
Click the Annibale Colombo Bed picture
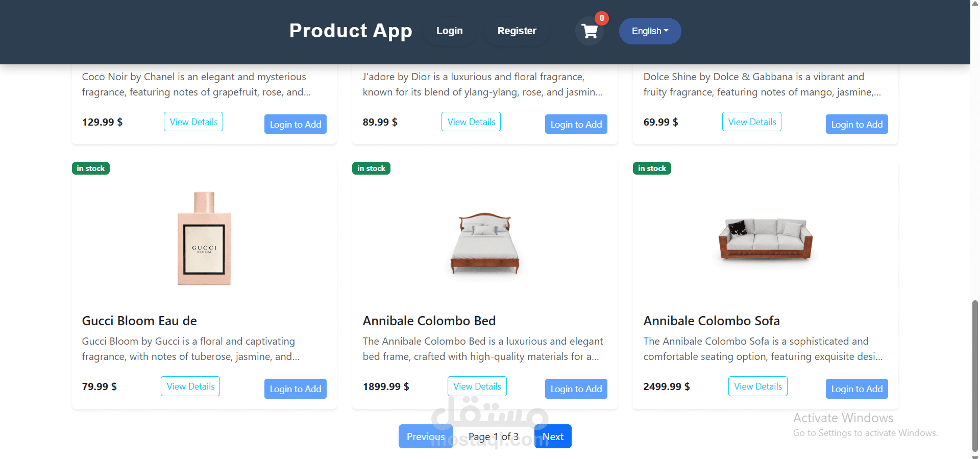pos(484,243)
